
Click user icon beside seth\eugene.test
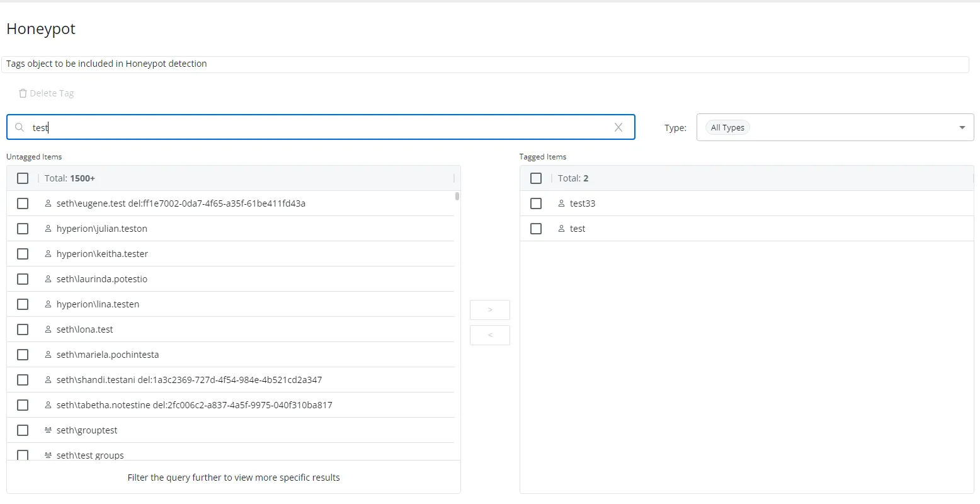tap(48, 203)
